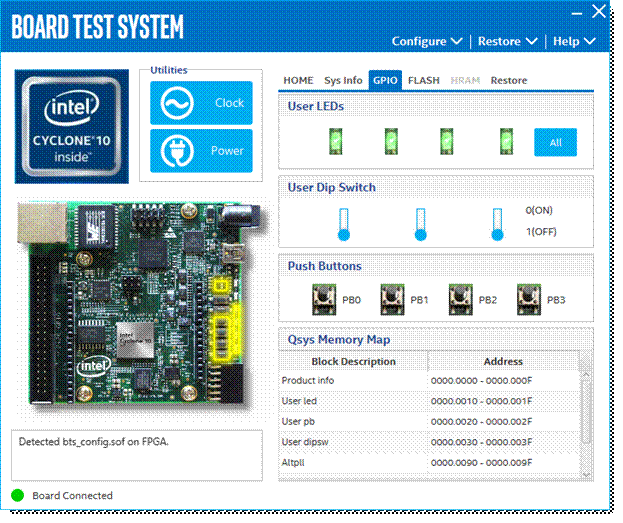Click the All LEDs button
Viewport: 623px width, 523px height.
coord(555,142)
